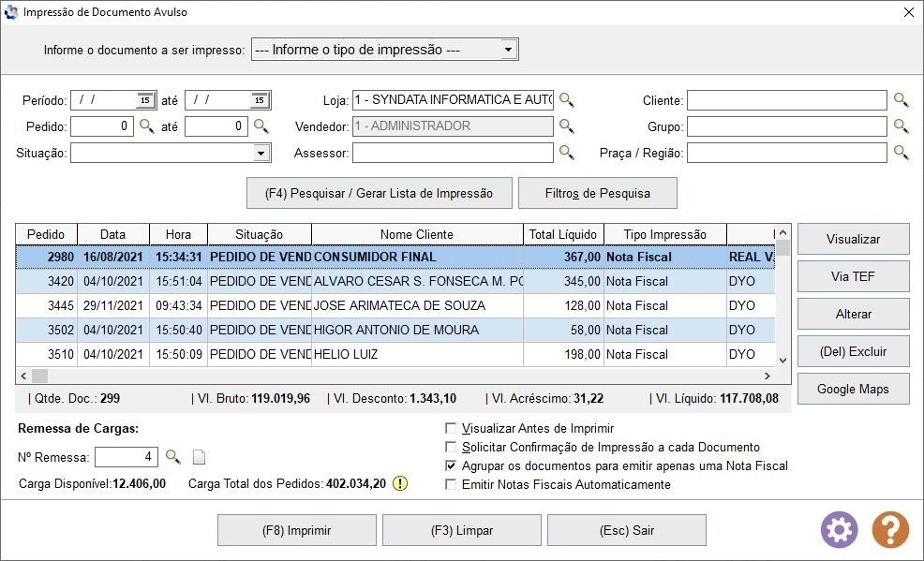The height and width of the screenshot is (561, 924).
Task: Click (F4) Pesquisar / Gerar Lista button
Action: [x=379, y=193]
